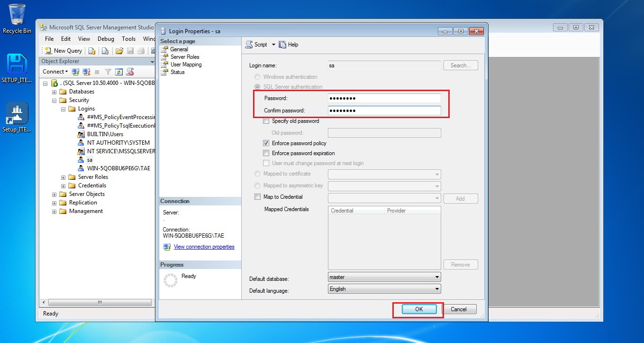Select the Server Roles page
Screen dimensions: 644x343
click(x=185, y=57)
